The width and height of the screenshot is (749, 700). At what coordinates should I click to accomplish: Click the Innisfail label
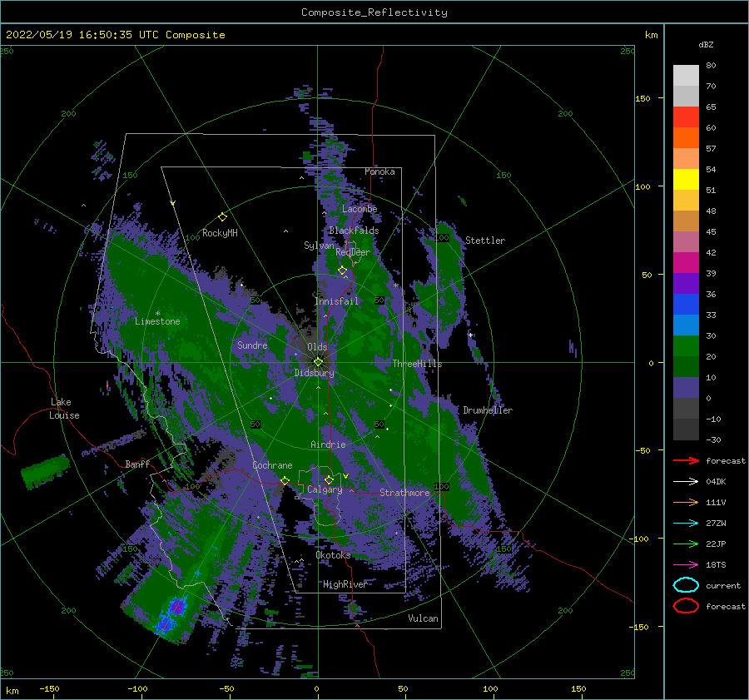(x=336, y=301)
